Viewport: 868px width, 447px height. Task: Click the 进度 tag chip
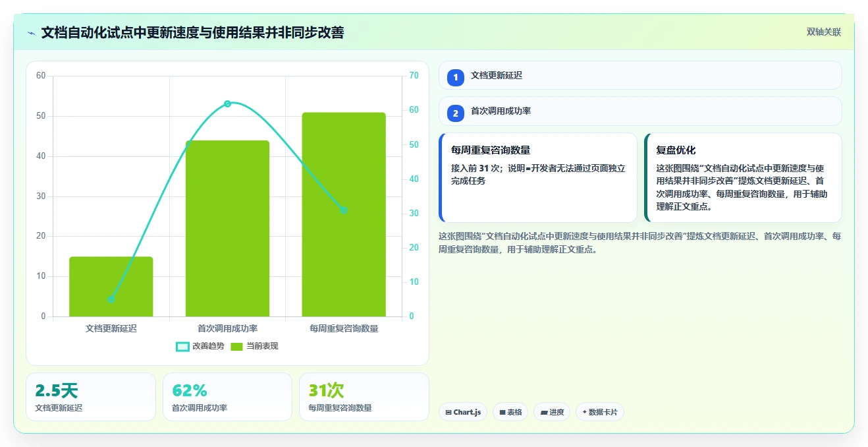(x=552, y=412)
